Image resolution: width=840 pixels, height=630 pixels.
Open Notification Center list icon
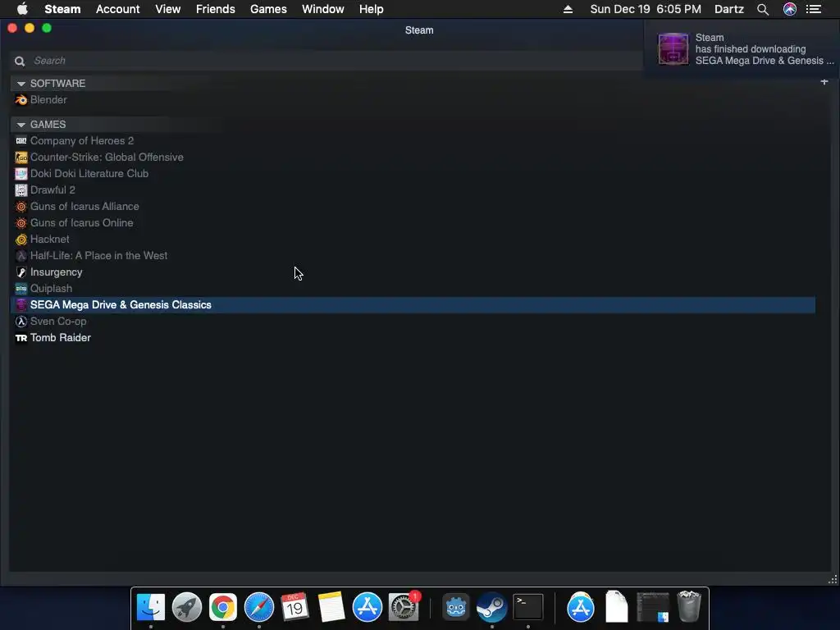814,9
